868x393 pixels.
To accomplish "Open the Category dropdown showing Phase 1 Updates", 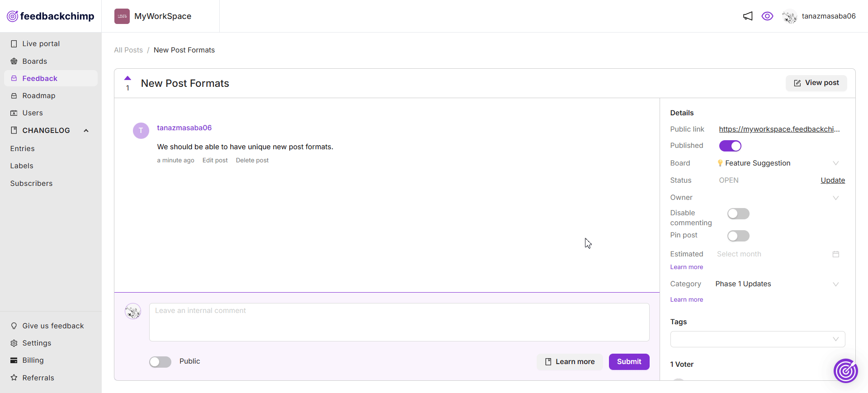I will [x=778, y=284].
